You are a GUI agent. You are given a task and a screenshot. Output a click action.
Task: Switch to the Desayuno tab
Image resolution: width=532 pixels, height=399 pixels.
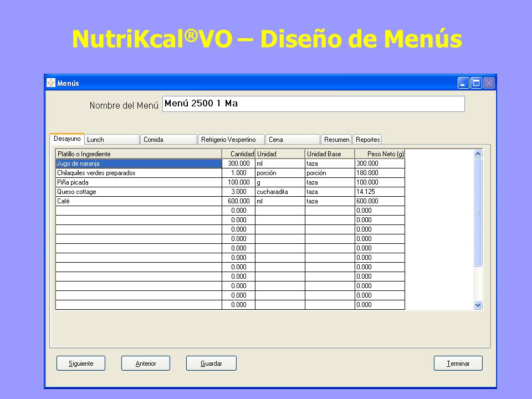point(67,139)
